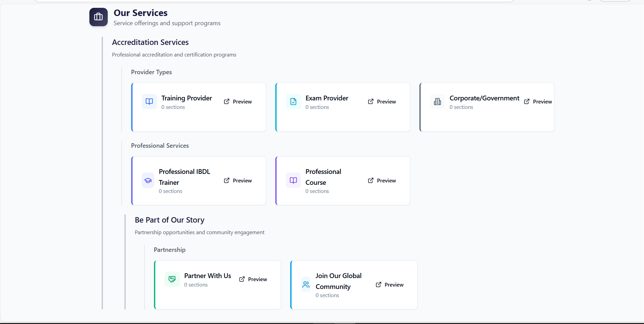Screen dimensions: 644x324
Task: Preview the Training Provider page
Action: [x=238, y=101]
